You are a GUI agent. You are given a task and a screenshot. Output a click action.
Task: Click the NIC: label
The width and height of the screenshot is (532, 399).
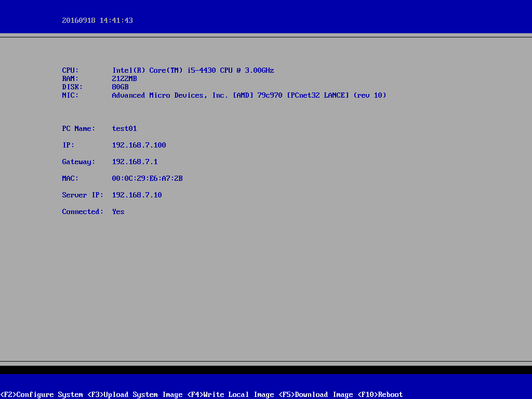(x=70, y=96)
